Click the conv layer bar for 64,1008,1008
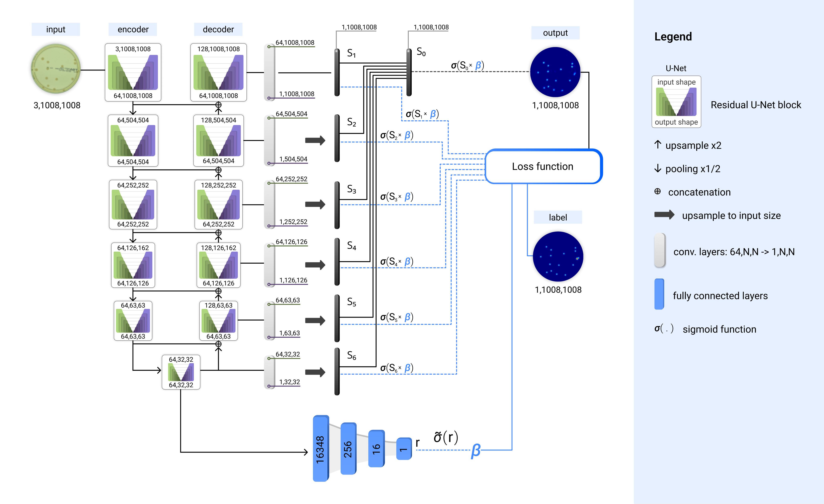Image resolution: width=824 pixels, height=504 pixels. click(x=269, y=72)
